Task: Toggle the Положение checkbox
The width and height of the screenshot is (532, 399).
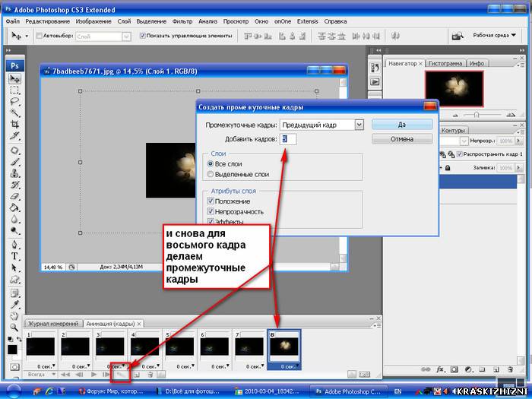Action: pos(211,201)
